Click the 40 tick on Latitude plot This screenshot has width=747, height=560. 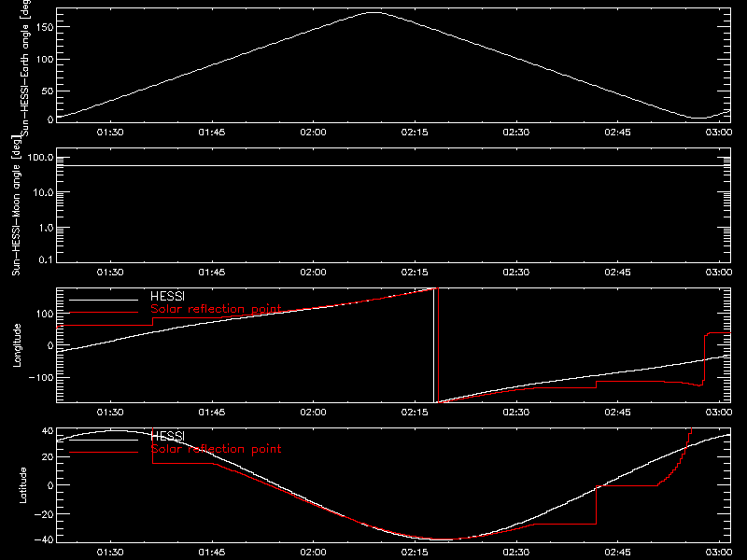48,431
